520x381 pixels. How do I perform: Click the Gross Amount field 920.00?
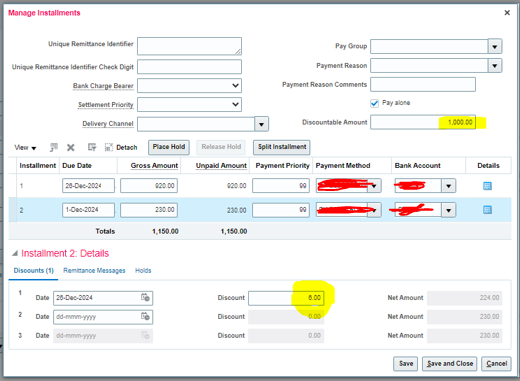tap(149, 186)
